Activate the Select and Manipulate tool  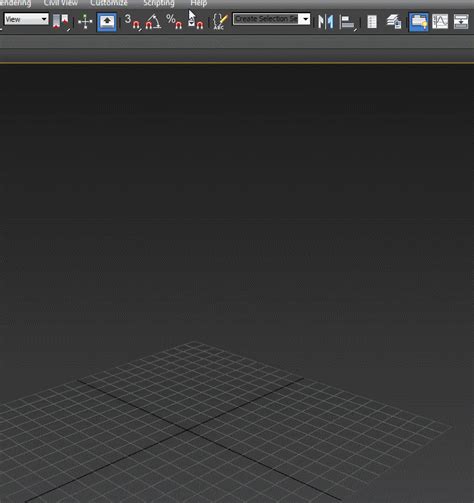[x=85, y=22]
